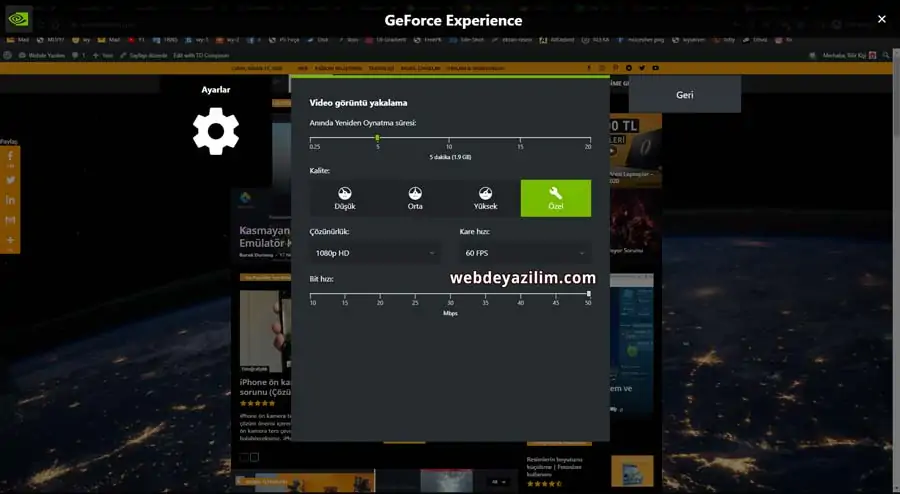Open the Ayarlar gear icon
Viewport: 900px width, 494px height.
[216, 131]
